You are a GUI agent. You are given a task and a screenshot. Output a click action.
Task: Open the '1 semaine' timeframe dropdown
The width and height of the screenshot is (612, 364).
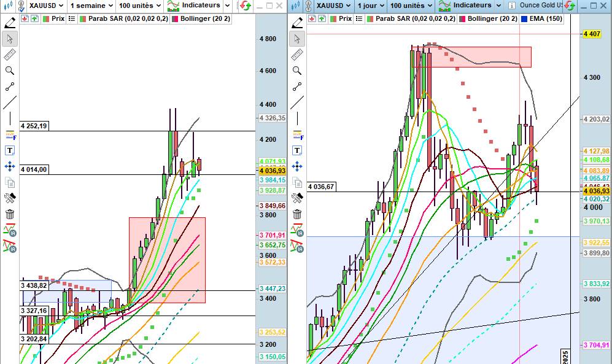(91, 6)
